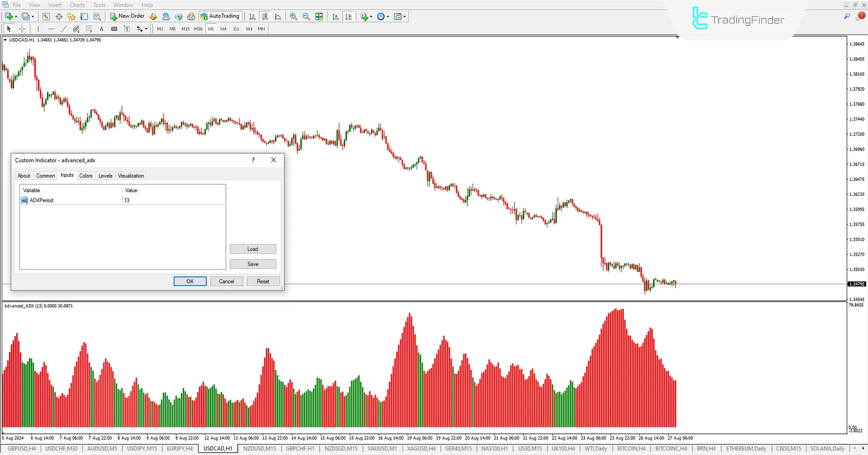The image size is (868, 455).
Task: Click the ADXPeriod value field
Action: [173, 200]
